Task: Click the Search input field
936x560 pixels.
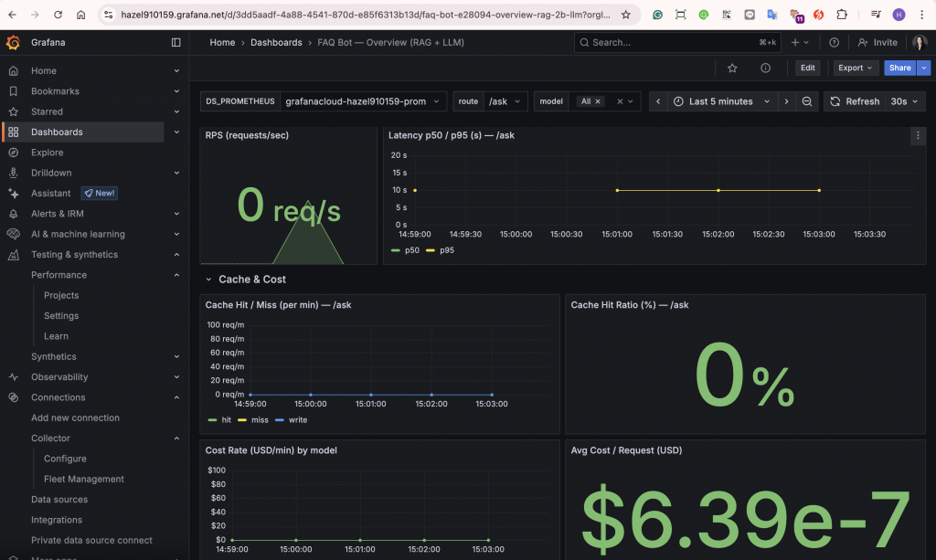Action: tap(677, 42)
